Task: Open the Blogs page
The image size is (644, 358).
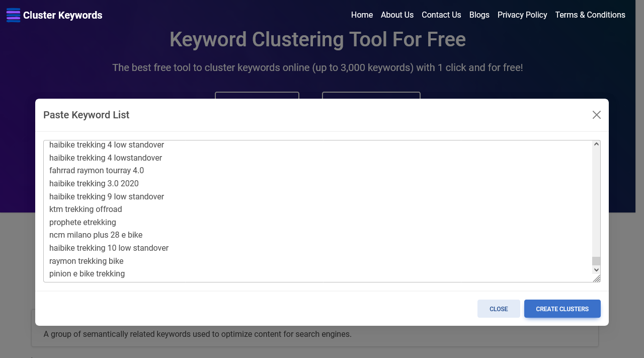Action: click(479, 15)
